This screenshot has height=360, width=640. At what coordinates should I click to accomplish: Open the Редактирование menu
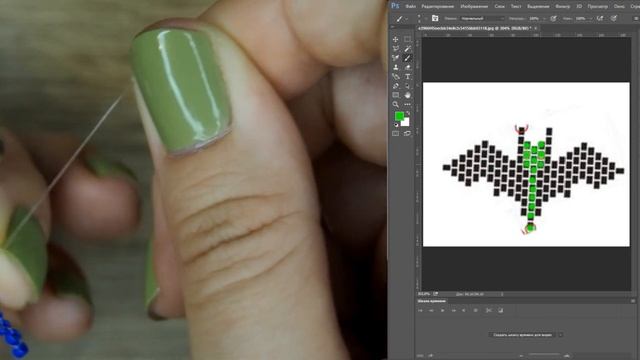(x=438, y=7)
